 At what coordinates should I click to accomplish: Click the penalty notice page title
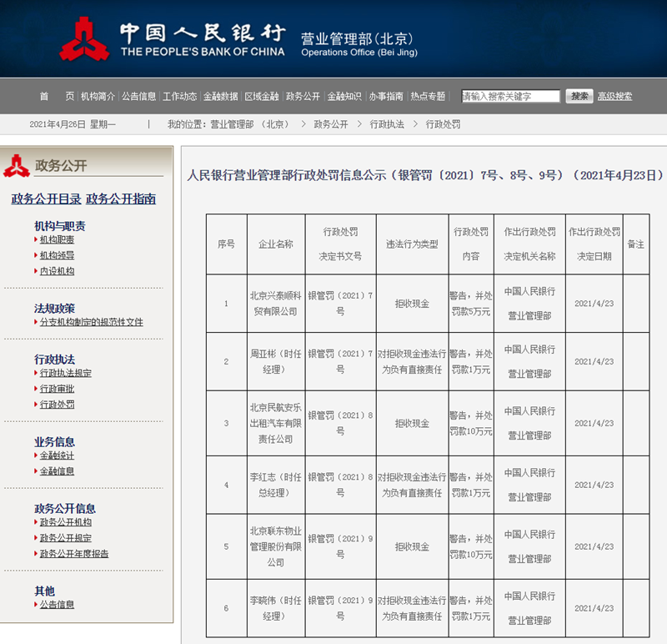coord(425,175)
